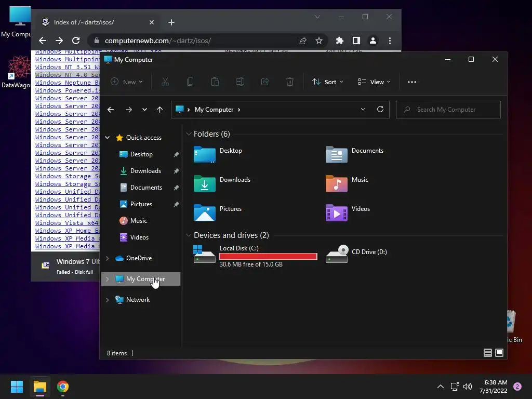Screen dimensions: 532x399
Task: Open the Pictures folder in Folders group
Action: point(218,212)
